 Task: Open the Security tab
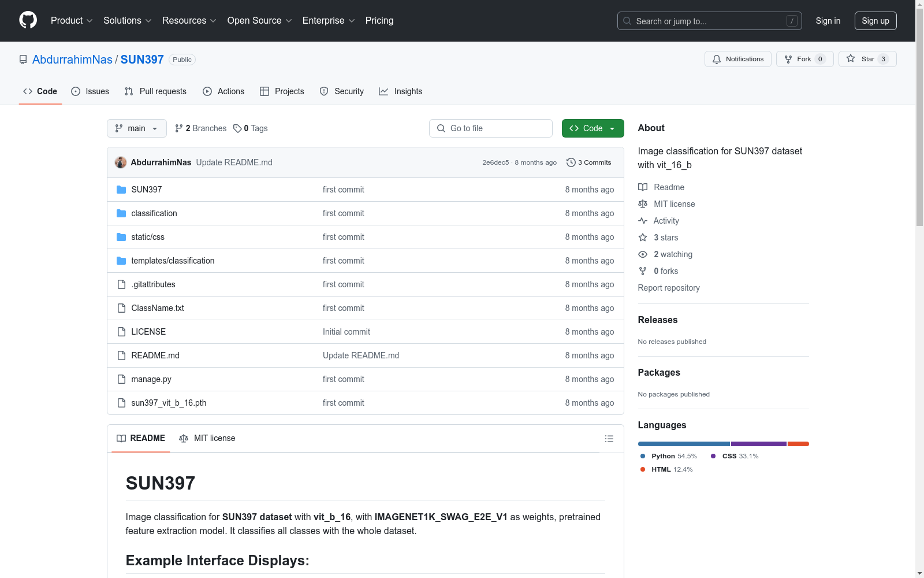click(x=342, y=91)
